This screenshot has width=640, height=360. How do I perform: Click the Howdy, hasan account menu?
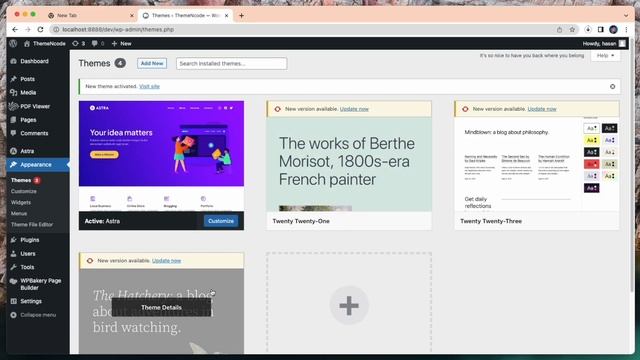(x=604, y=43)
